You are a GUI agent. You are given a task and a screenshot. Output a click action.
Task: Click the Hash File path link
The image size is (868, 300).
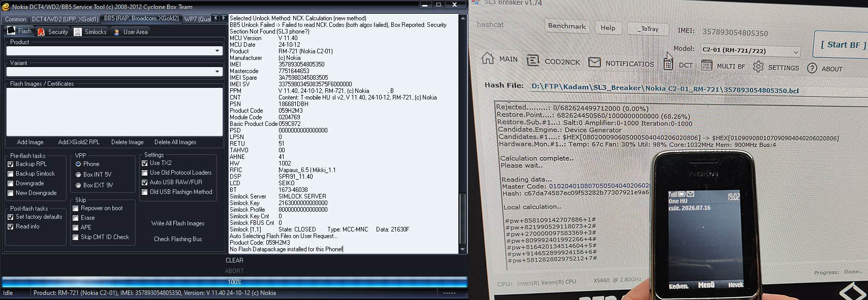(665, 88)
